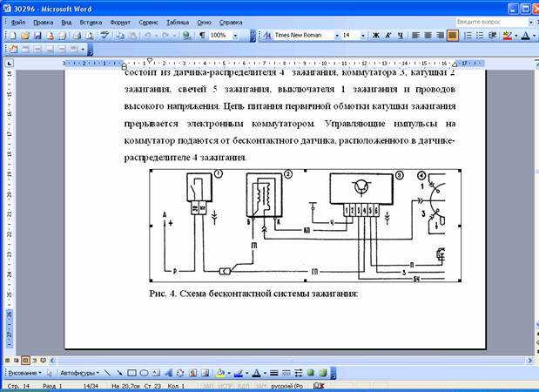Select the Line drawing tool
The height and width of the screenshot is (392, 539).
107,373
